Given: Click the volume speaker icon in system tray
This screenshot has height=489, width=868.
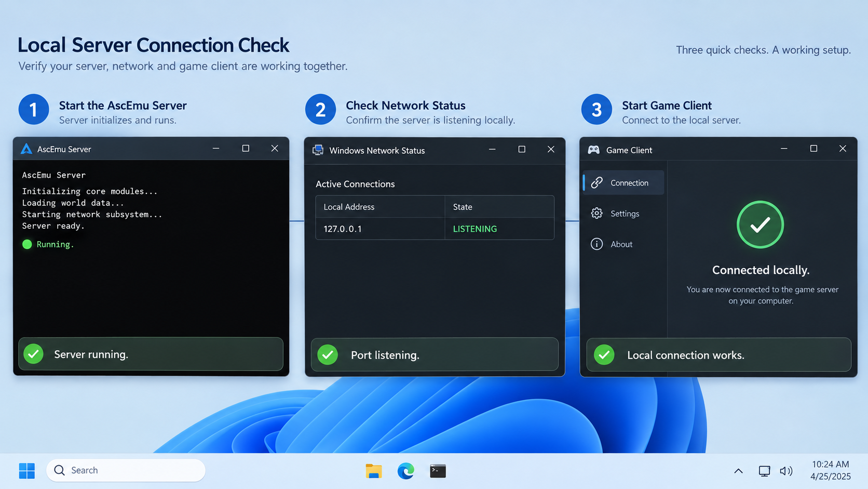Looking at the screenshot, I should click(x=786, y=471).
